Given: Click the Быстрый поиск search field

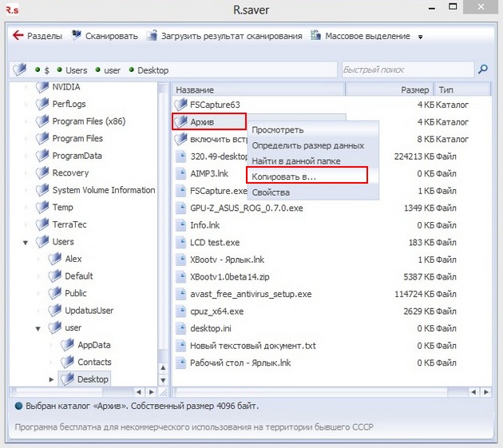Looking at the screenshot, I should (408, 69).
